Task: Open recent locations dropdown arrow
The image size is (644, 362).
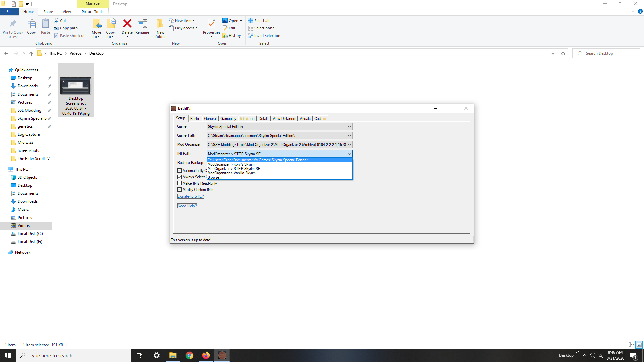Action: coord(24,53)
